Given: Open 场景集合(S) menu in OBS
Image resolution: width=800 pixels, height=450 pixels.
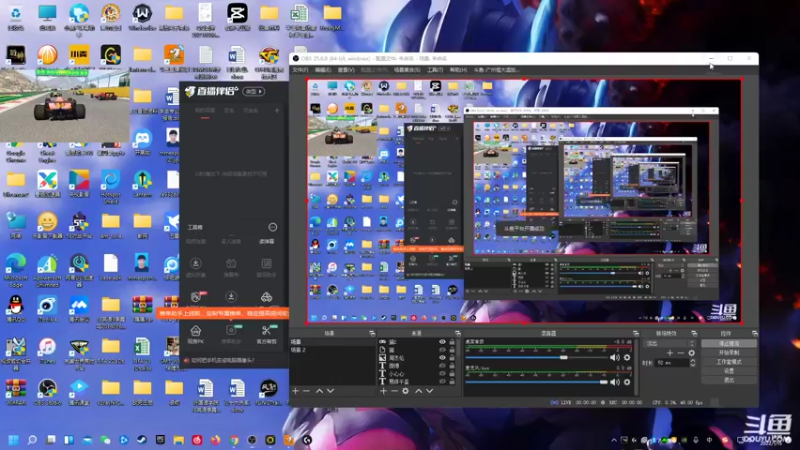Looking at the screenshot, I should point(407,70).
